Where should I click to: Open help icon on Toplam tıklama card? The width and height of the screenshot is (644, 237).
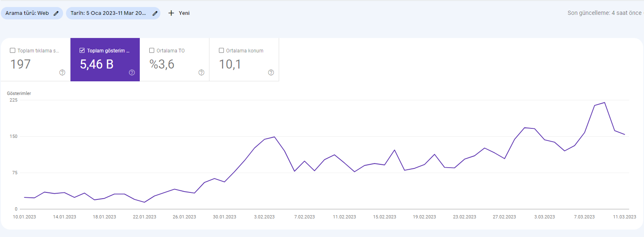click(62, 72)
